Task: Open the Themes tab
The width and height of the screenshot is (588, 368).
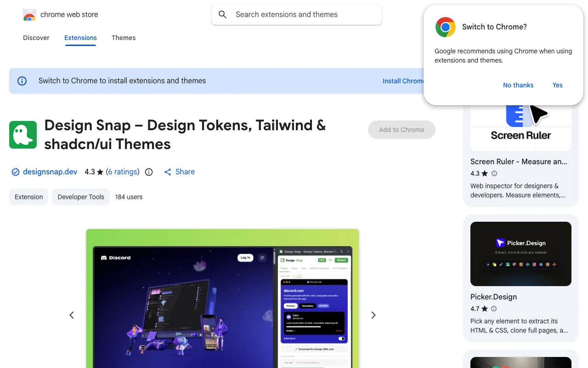Action: 124,38
